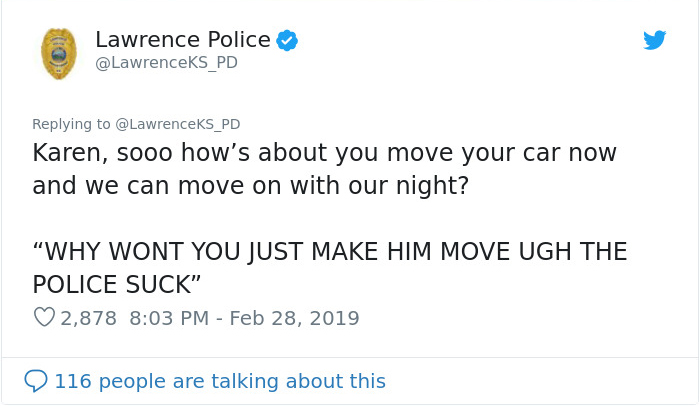The image size is (700, 406).
Task: Click the 'POLICE SUCK' closing quote line
Action: click(x=117, y=285)
